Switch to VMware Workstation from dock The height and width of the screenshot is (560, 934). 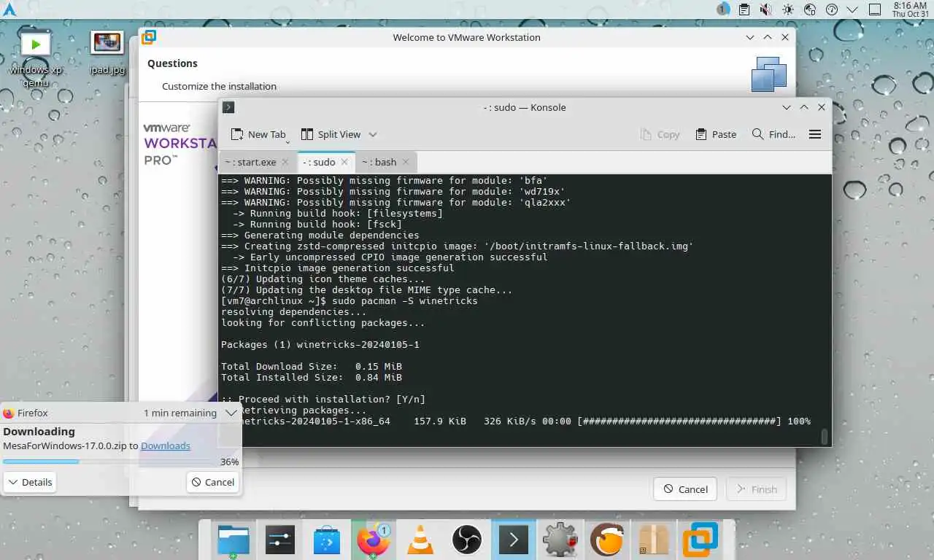click(700, 540)
